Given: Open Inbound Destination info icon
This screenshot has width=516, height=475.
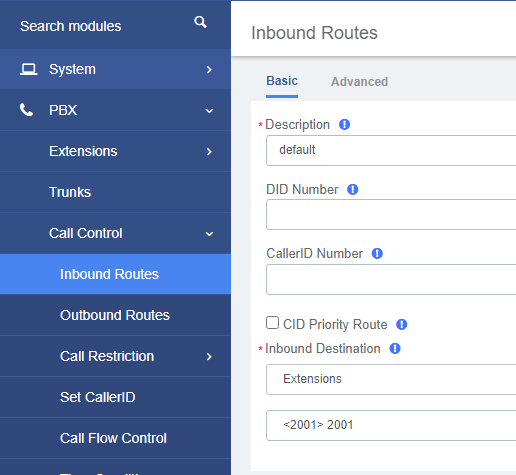Looking at the screenshot, I should (x=395, y=349).
